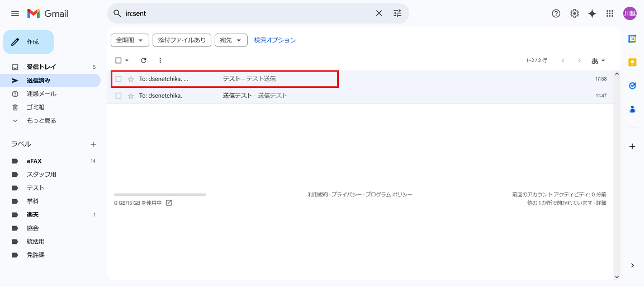Open Google Calendar in side panel
Screen dimensions: 644x287
[632, 39]
